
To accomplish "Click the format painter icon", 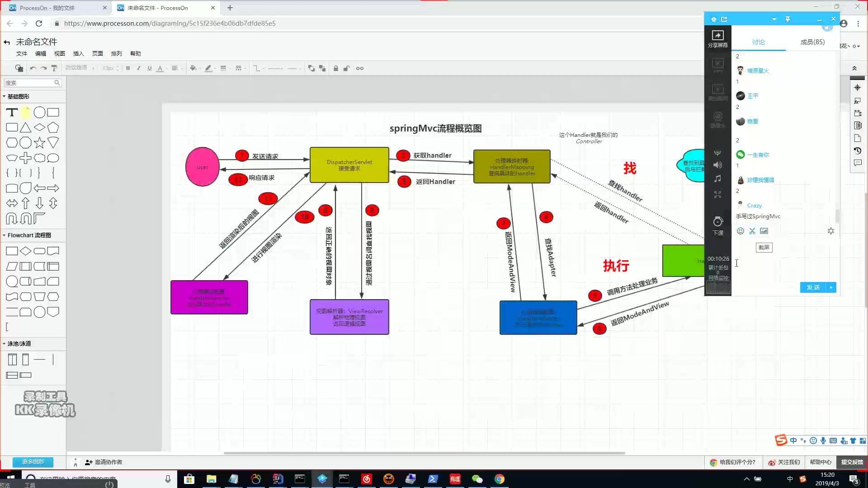I will pyautogui.click(x=54, y=68).
